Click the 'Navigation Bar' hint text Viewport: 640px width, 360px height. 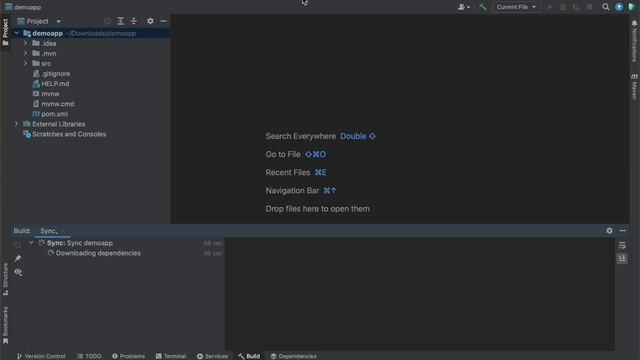point(292,191)
